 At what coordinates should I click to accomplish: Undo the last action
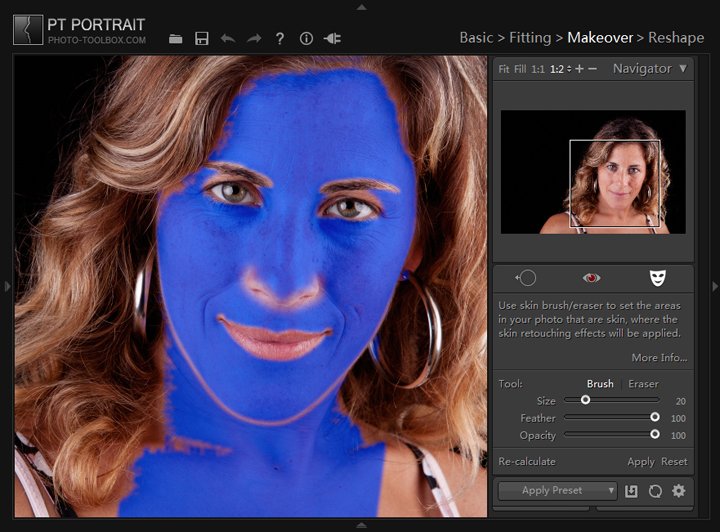[228, 39]
